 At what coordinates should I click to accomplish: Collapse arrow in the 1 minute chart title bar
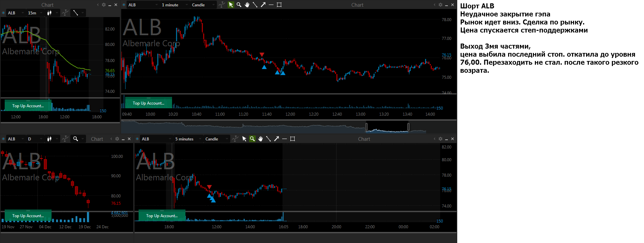tap(434, 5)
